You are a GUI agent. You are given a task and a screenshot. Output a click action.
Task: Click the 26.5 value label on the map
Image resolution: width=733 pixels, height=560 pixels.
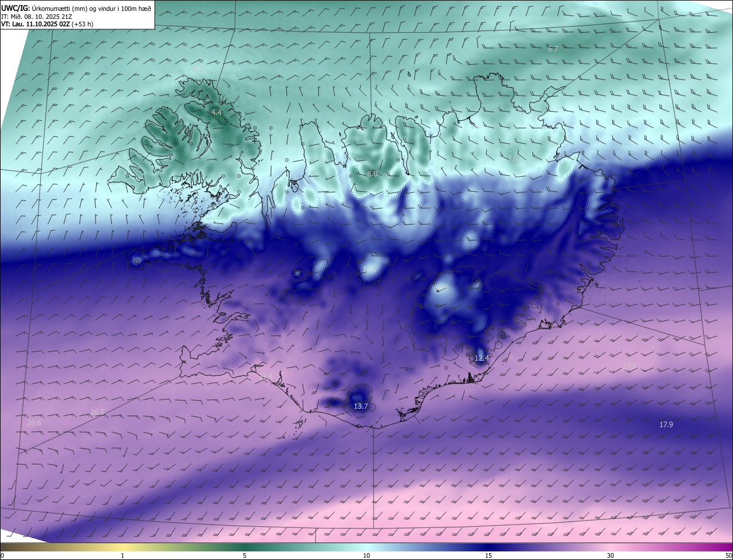pos(97,412)
